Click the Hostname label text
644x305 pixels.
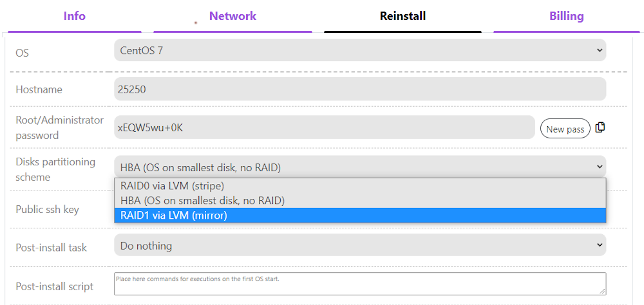39,89
